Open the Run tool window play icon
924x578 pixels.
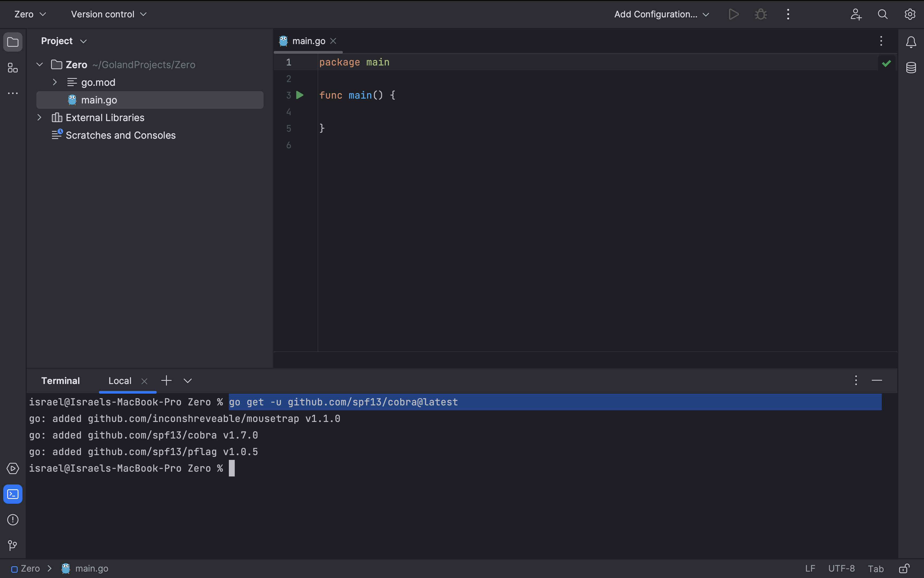13,468
